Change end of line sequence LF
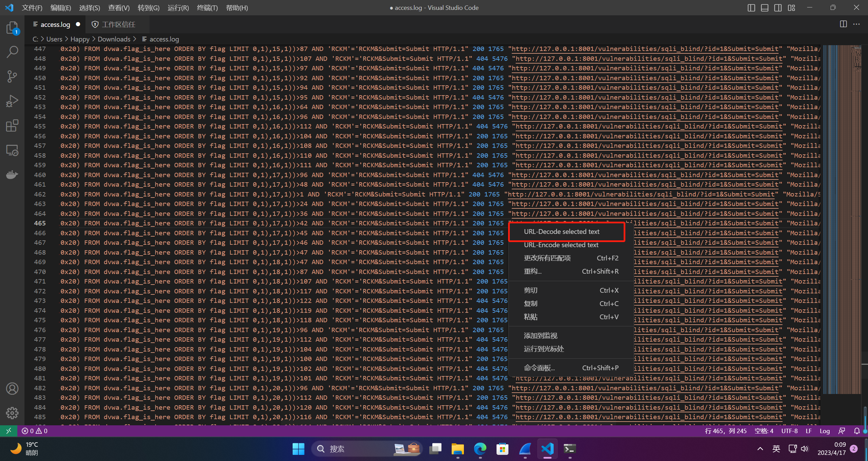Screen dimensions: 868x461 (809, 431)
